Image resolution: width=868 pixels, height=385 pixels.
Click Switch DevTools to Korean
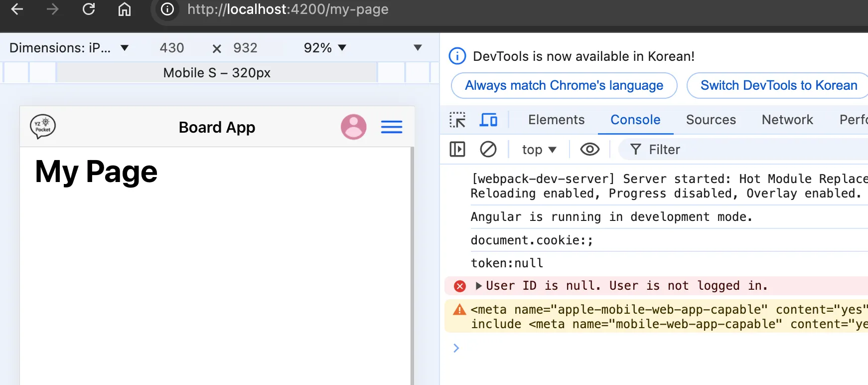point(778,86)
